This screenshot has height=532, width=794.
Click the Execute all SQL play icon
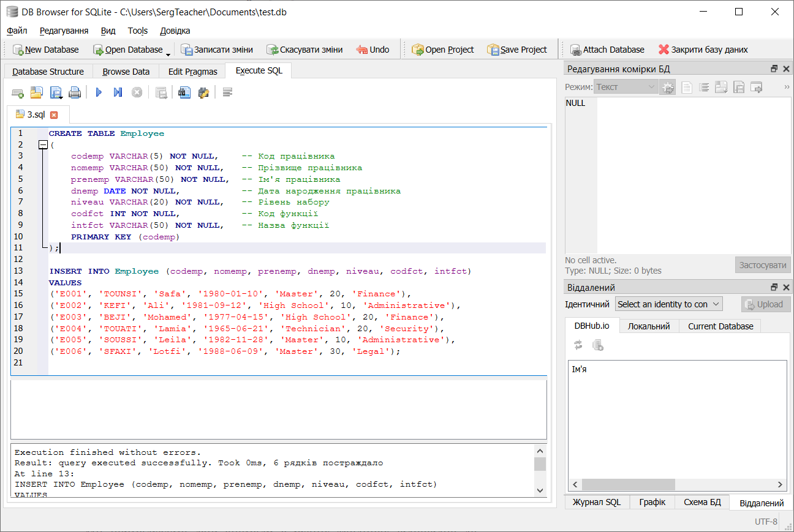99,92
